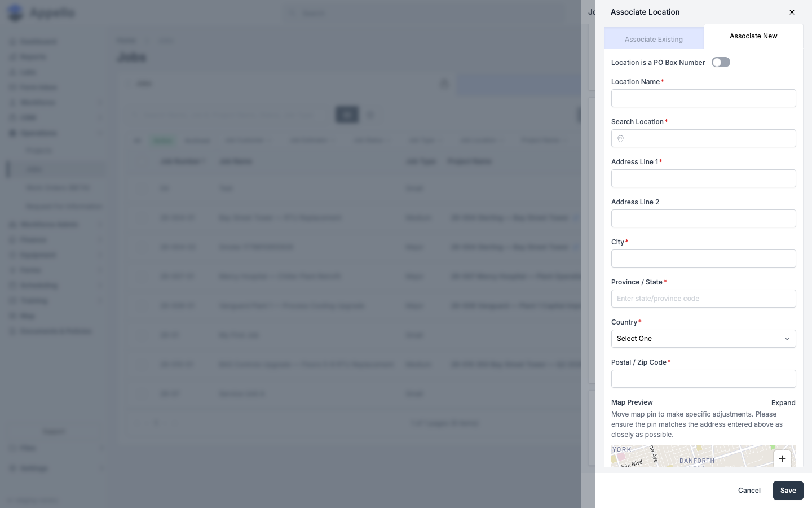This screenshot has width=812, height=508.
Task: Focus the Address Line 2 field
Action: (704, 218)
